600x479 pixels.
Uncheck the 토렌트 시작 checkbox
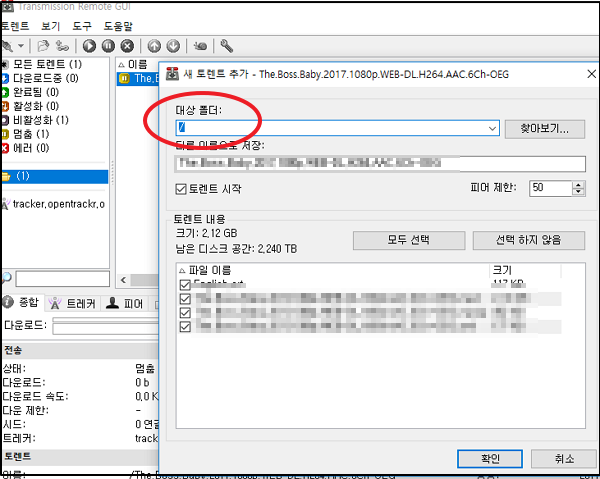click(181, 189)
